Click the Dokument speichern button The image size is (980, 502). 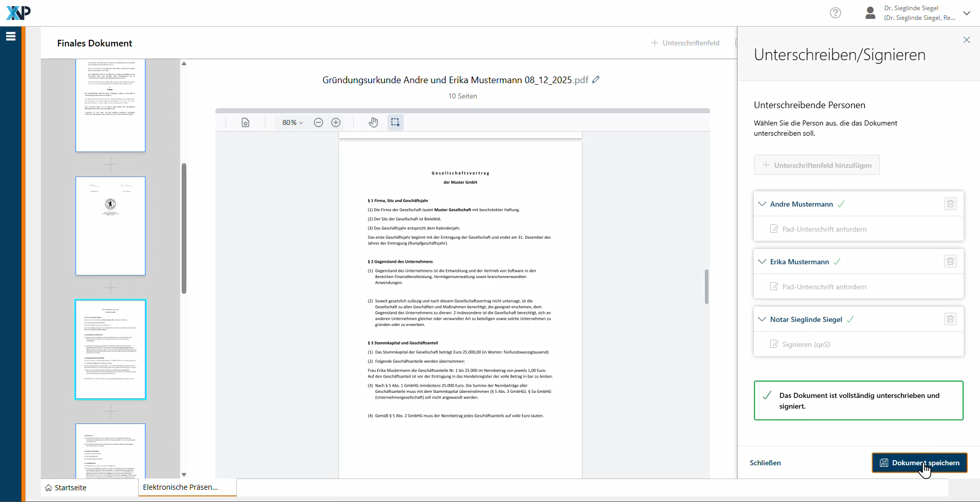point(919,463)
